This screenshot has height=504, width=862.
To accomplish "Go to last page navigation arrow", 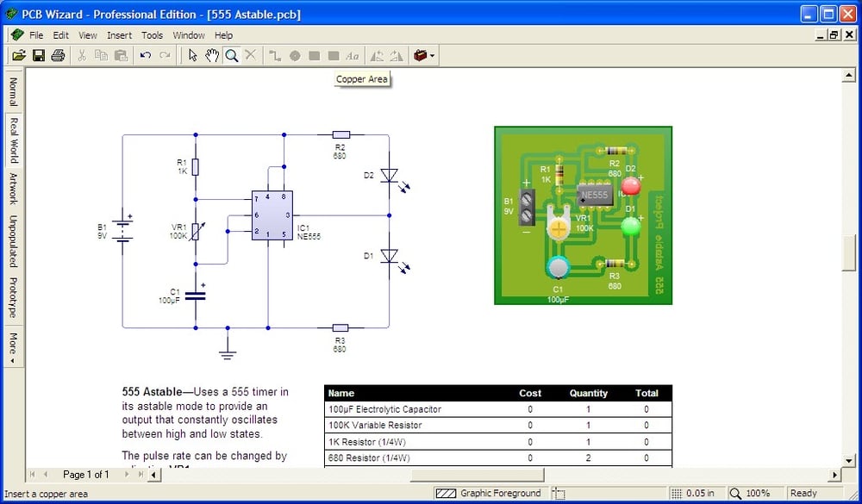I will pyautogui.click(x=141, y=475).
